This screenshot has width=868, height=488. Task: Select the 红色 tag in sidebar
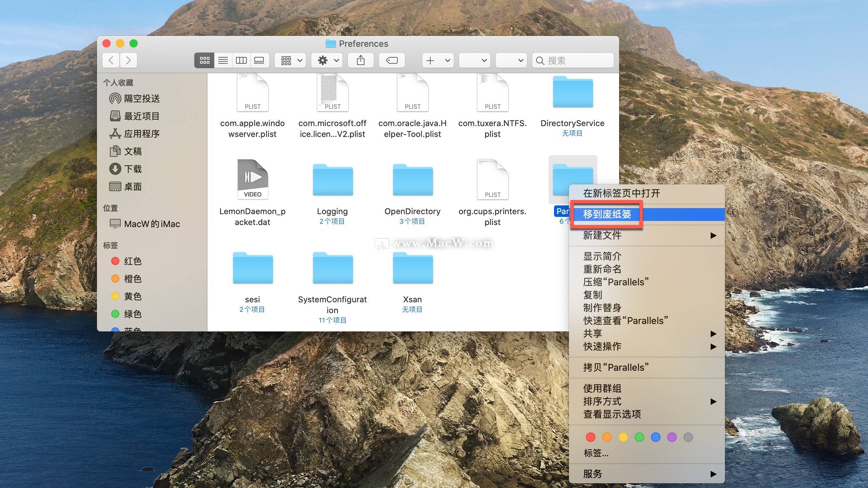(133, 261)
